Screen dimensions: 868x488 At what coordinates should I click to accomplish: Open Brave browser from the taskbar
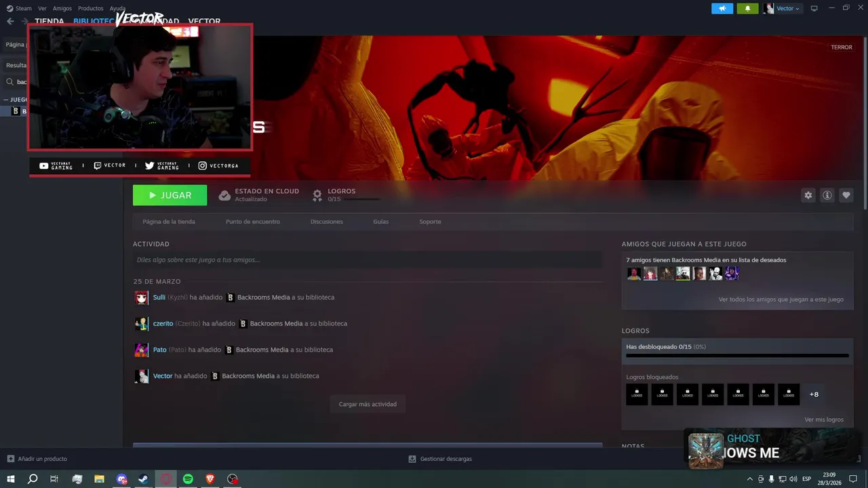coord(210,479)
